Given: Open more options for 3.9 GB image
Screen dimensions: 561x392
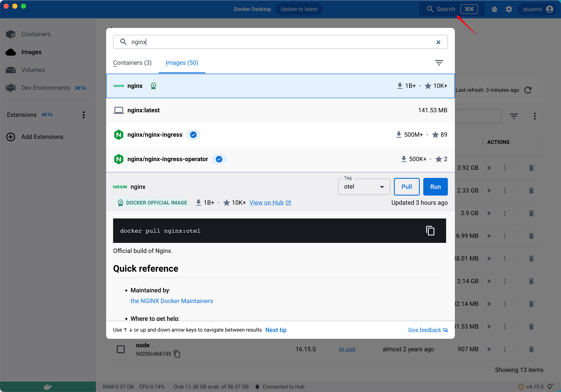Looking at the screenshot, I should (505, 213).
